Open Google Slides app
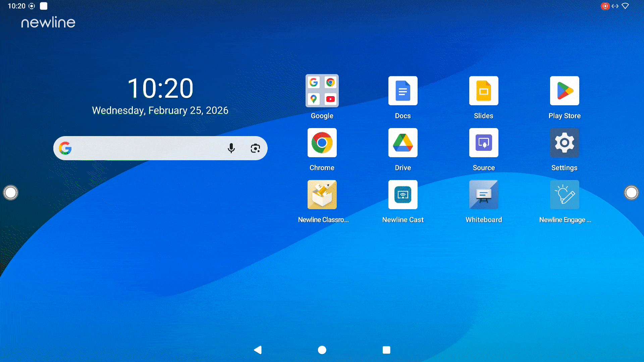The width and height of the screenshot is (644, 362). tap(484, 91)
